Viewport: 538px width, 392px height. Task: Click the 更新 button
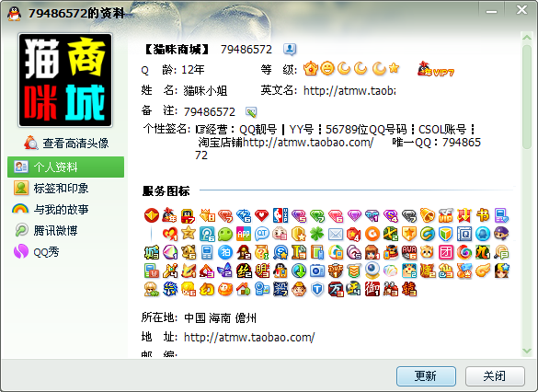click(426, 376)
